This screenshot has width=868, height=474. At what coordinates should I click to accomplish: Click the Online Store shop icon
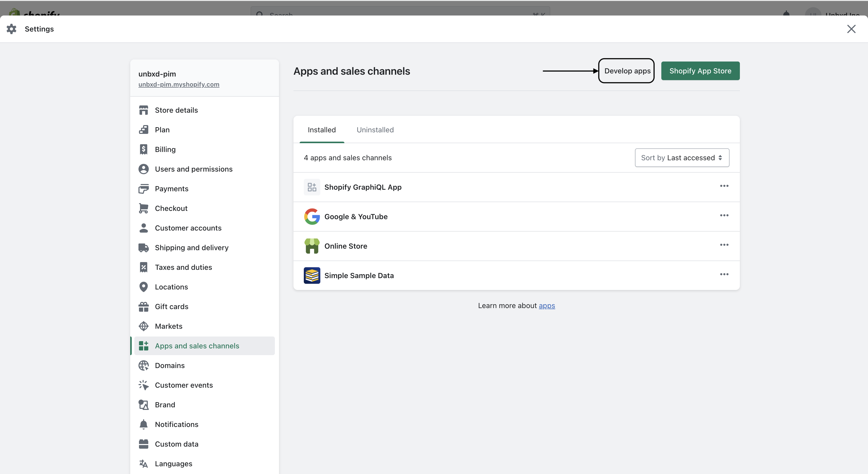312,246
